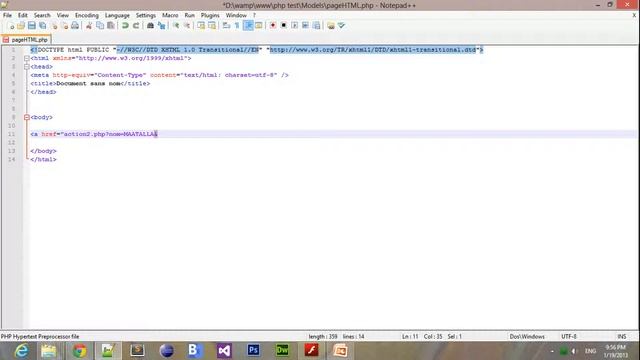Click the Dos\Windows line ending status entry
The width and height of the screenshot is (640, 360).
coord(527,336)
